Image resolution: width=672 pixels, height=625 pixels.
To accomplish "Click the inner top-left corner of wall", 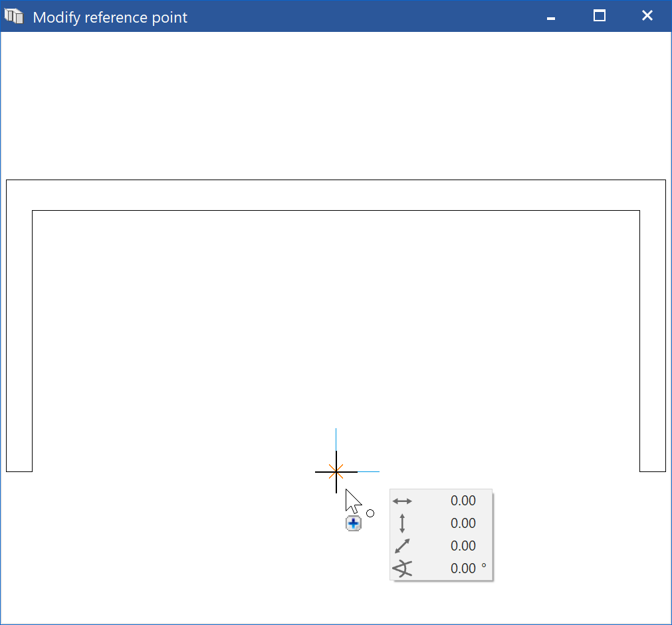I will [x=33, y=211].
